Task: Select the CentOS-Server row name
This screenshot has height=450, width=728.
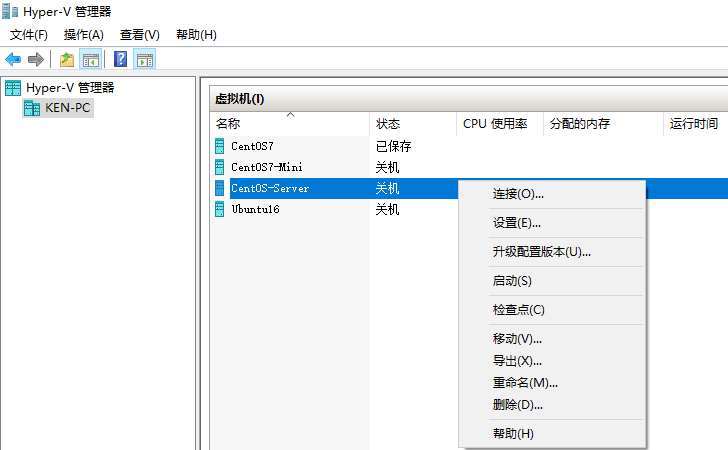Action: [x=270, y=188]
